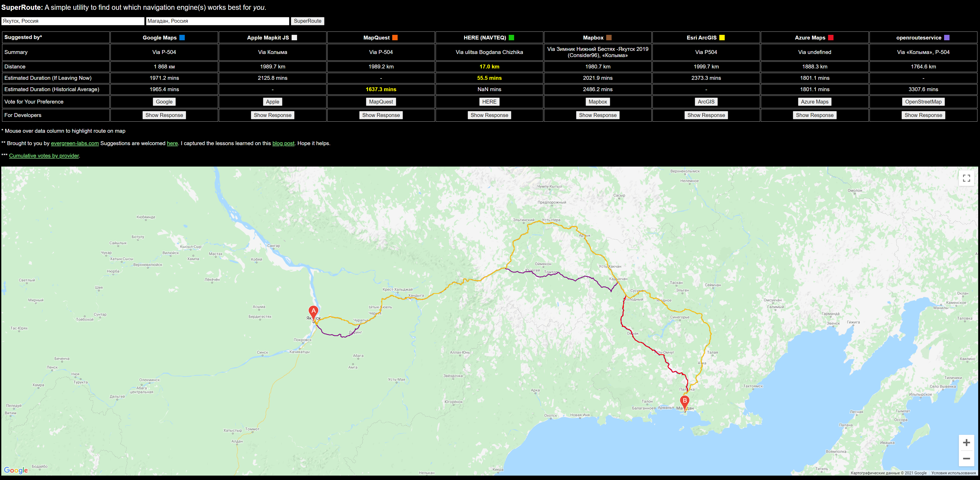980x480 pixels.
Task: Show Response for openrouteservice column
Action: click(x=923, y=115)
